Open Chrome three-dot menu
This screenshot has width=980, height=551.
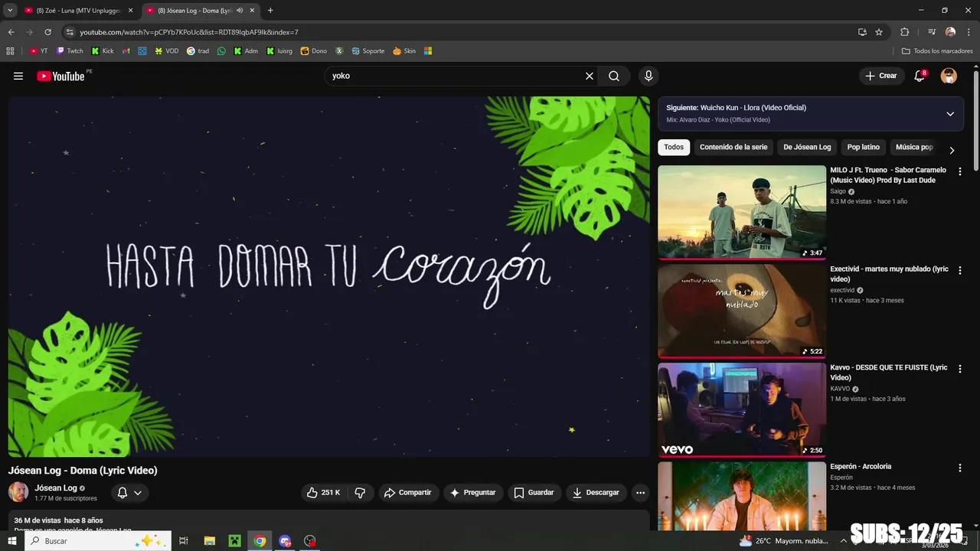(969, 32)
